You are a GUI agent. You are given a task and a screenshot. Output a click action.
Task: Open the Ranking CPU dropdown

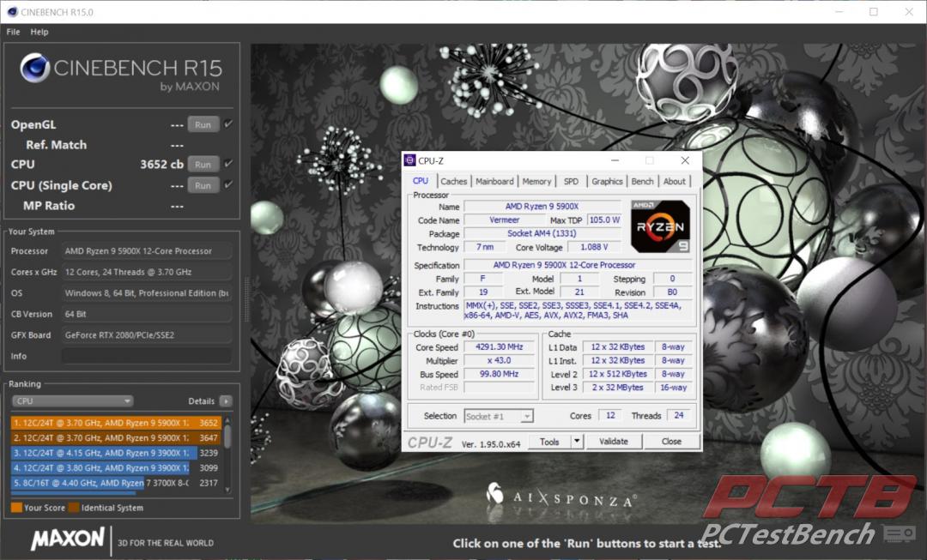click(x=72, y=401)
